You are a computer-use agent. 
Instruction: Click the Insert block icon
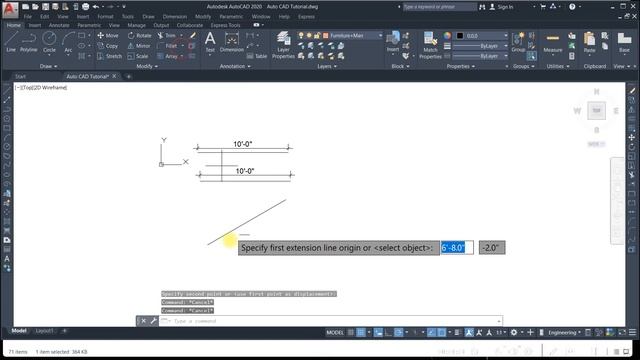pyautogui.click(x=393, y=42)
